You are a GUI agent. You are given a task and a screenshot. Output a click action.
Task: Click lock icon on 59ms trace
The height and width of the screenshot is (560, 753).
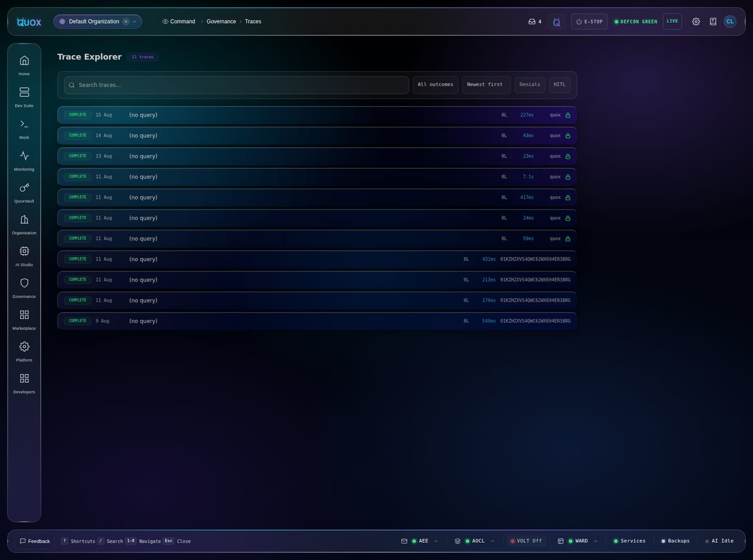pyautogui.click(x=568, y=238)
